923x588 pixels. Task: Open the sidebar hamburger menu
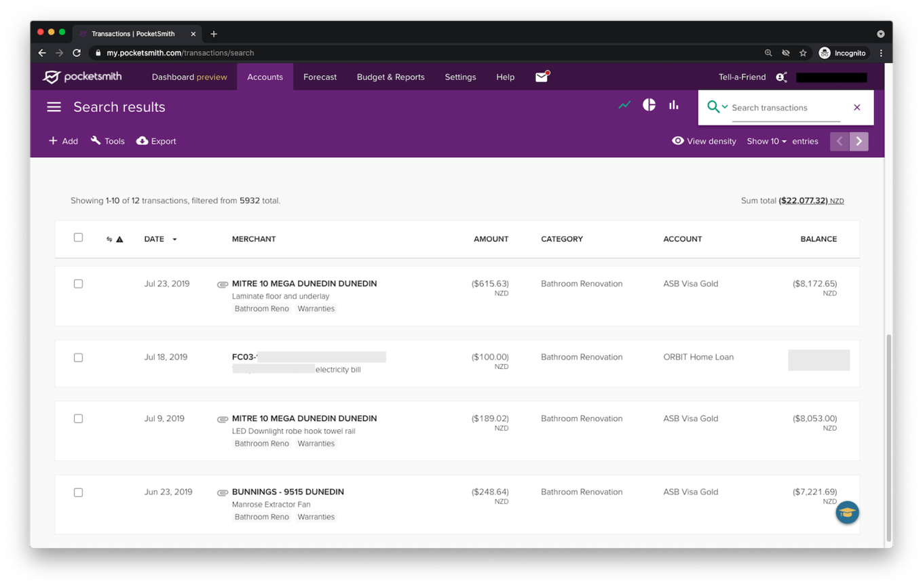click(54, 106)
